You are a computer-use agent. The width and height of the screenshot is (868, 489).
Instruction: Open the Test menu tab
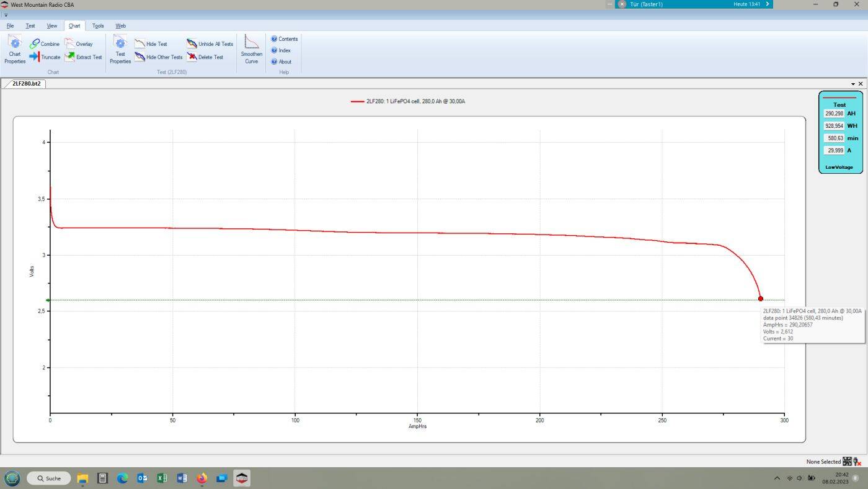click(30, 26)
